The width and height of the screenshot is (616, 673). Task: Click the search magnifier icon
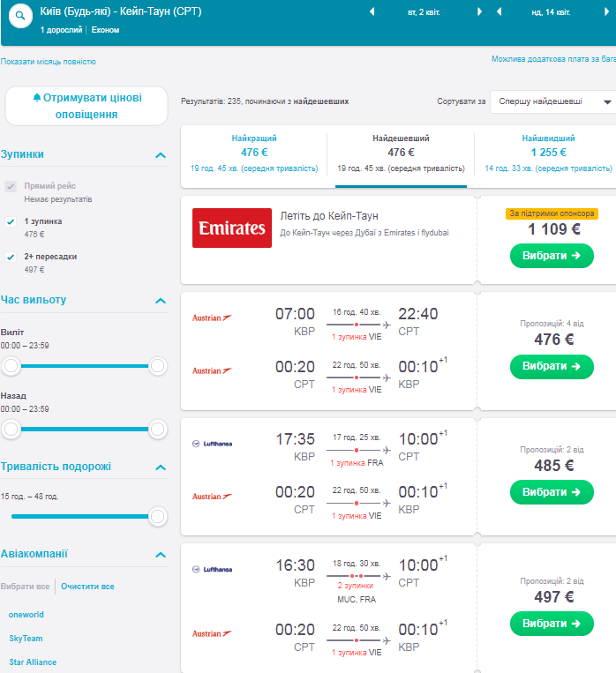20,17
